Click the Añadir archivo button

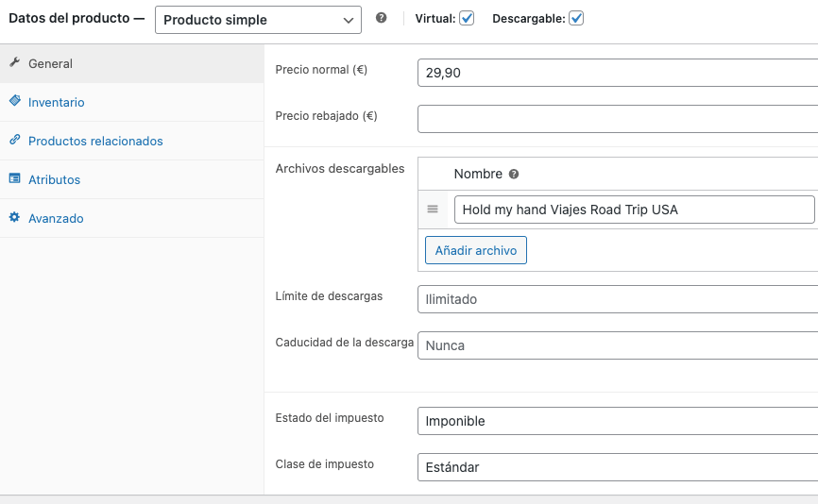click(476, 250)
